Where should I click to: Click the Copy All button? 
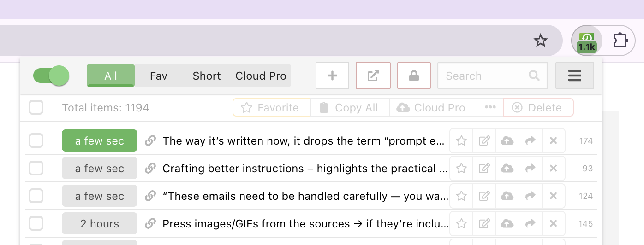click(x=350, y=108)
